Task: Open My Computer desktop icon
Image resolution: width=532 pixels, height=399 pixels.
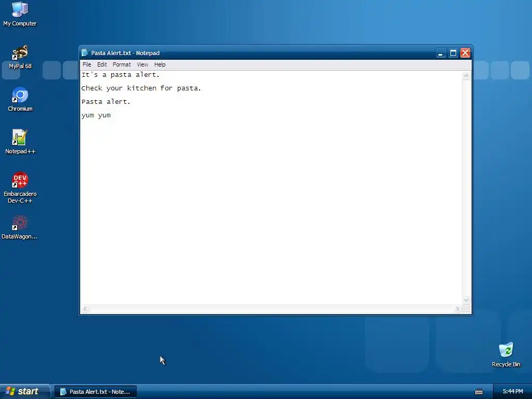Action: click(20, 14)
